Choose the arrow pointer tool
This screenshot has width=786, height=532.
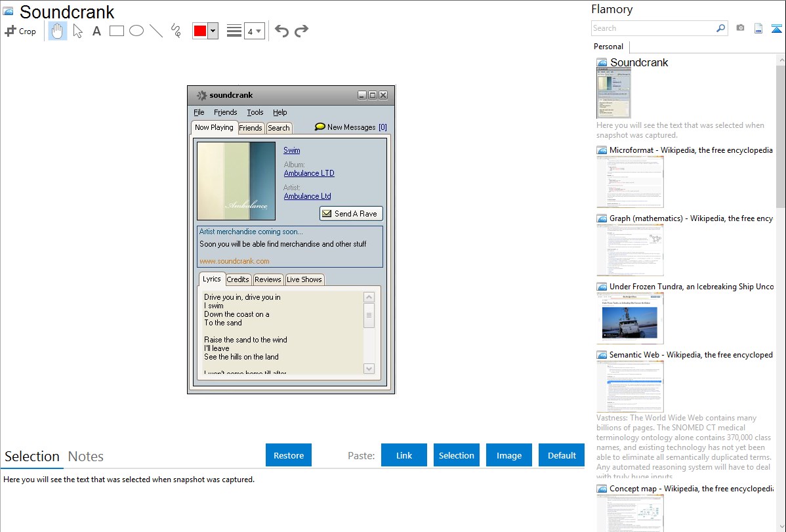(77, 31)
